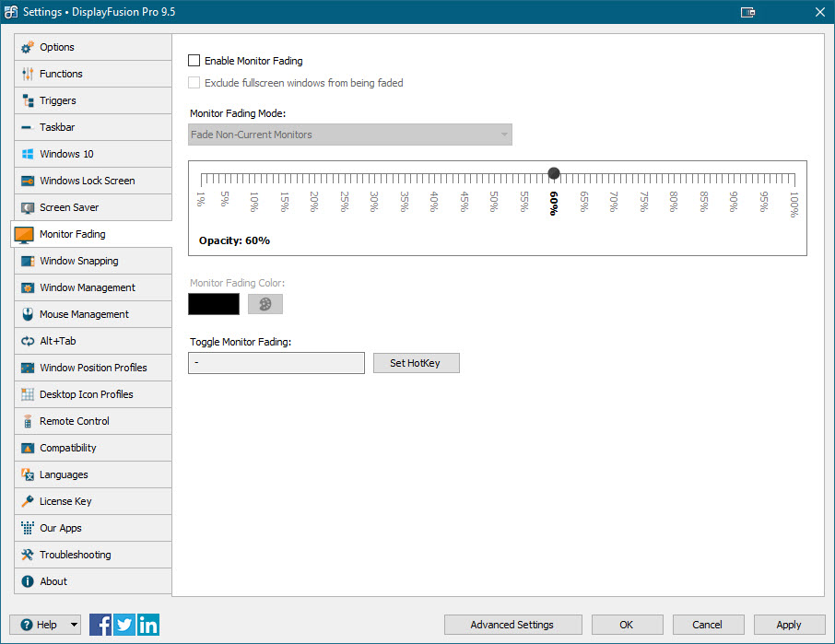Set opacity slider to 85% mark
Viewport: 835px width, 644px height.
(x=704, y=179)
